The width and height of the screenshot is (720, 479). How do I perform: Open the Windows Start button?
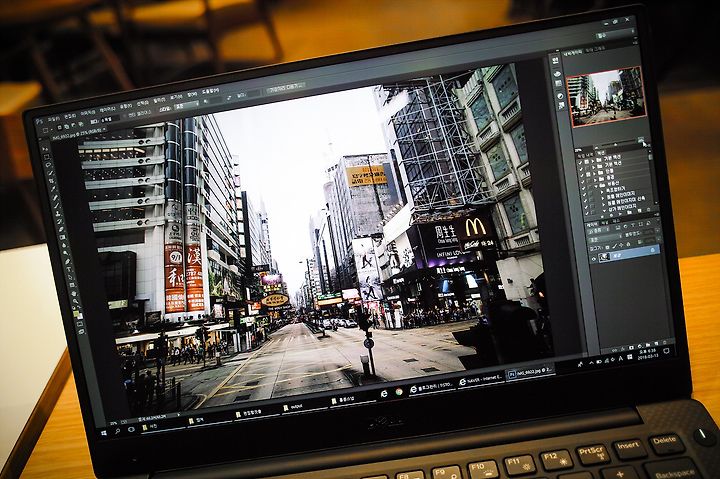pos(103,432)
